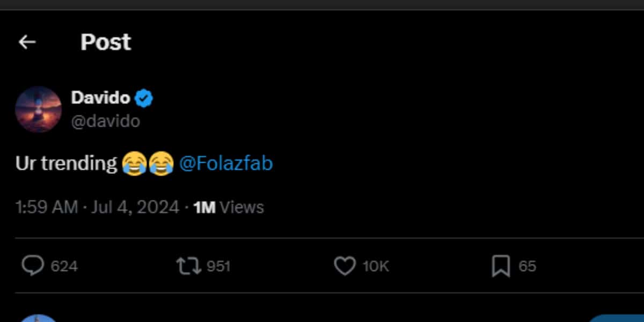The image size is (644, 322).
Task: Click the 65 bookmarks count
Action: pos(527,266)
